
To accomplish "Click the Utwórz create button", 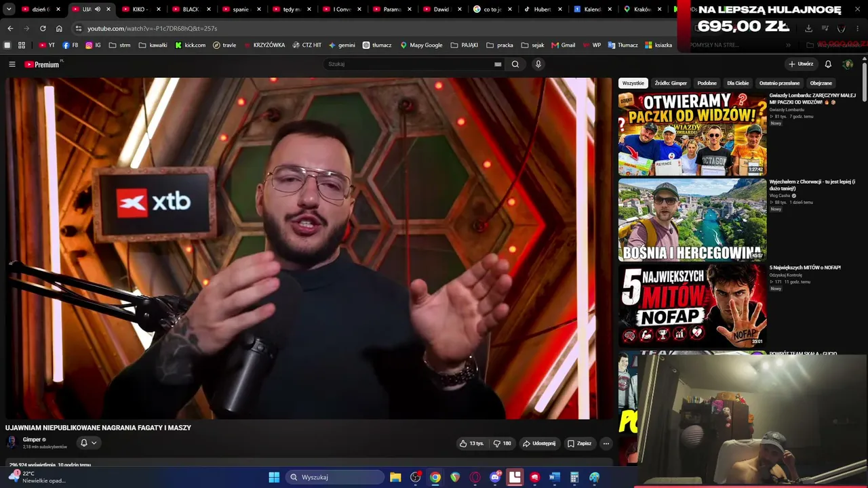I will 801,64.
